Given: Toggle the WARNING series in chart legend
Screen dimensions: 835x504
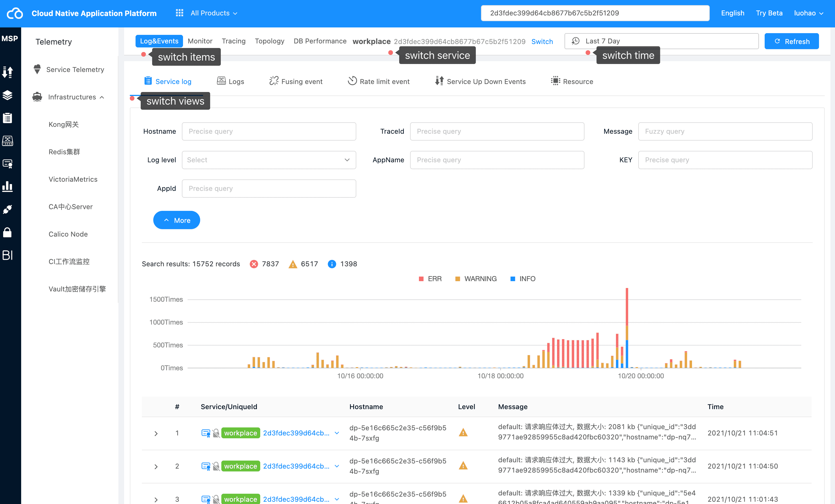Looking at the screenshot, I should click(476, 279).
